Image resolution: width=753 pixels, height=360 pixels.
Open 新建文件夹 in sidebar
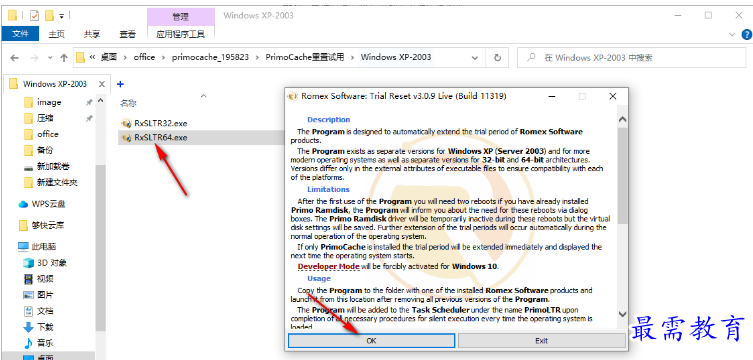pos(57,182)
